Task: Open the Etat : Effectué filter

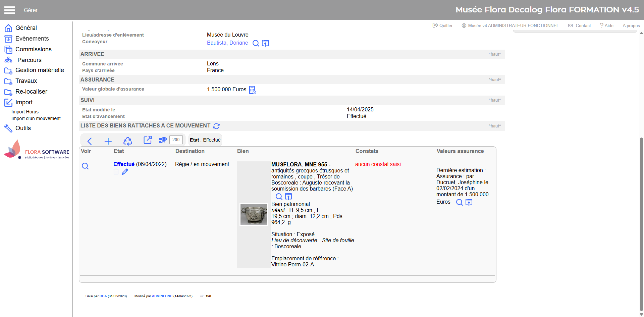Action: tap(205, 140)
